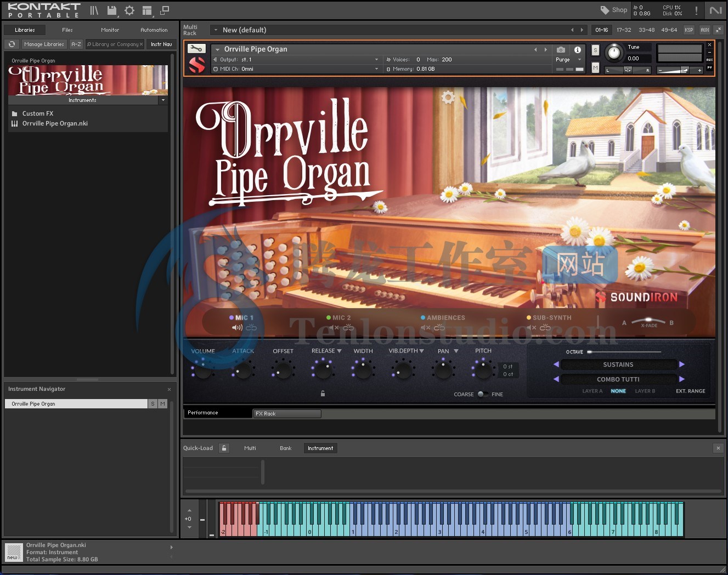
Task: Mute the instrument with the M button
Action: click(595, 67)
